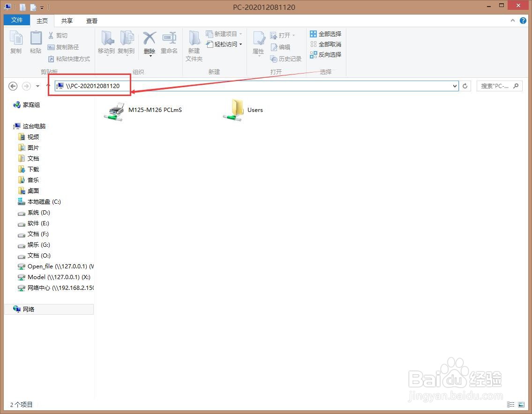This screenshot has height=414, width=532.
Task: Open 系统 (D:) drive
Action: [34, 213]
